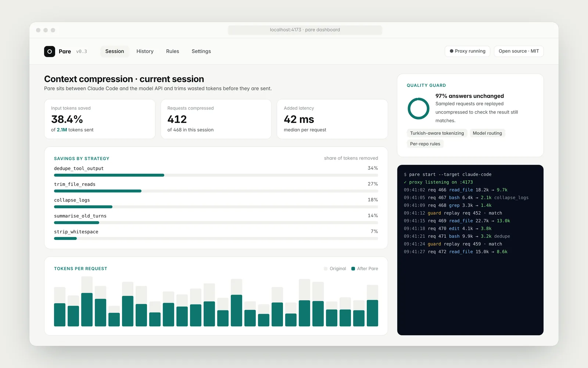Click the summarise_old_turns progress bar

coord(216,223)
